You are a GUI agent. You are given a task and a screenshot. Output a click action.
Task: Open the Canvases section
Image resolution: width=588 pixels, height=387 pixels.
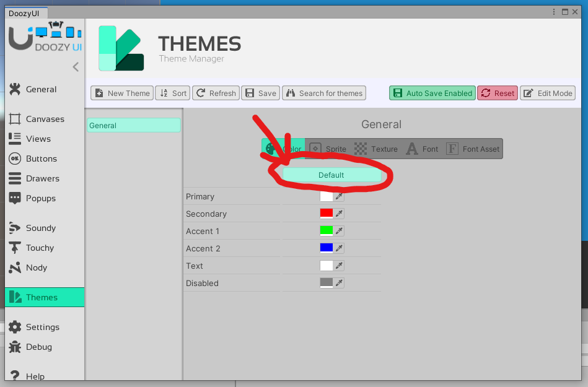coord(45,119)
